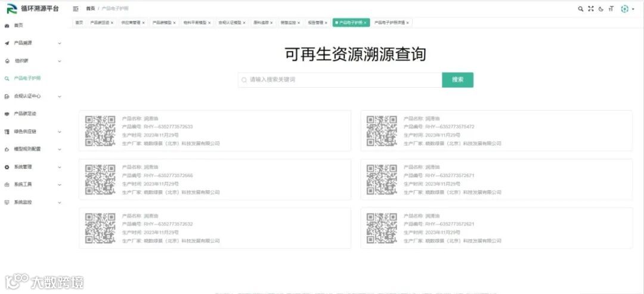Expand the 系统工具 menu chevron

click(x=60, y=185)
